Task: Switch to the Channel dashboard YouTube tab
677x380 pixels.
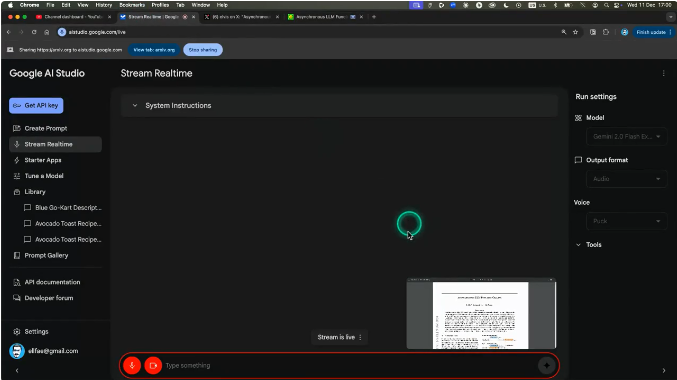Action: coord(73,17)
